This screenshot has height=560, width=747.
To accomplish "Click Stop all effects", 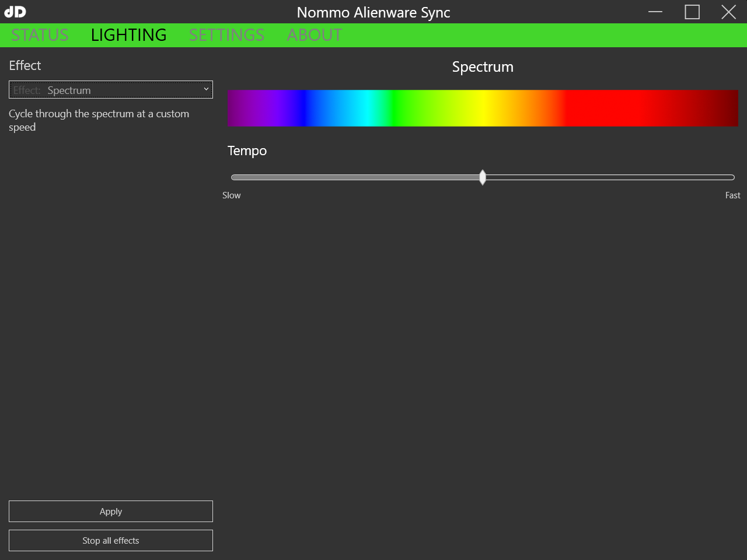I will [110, 540].
